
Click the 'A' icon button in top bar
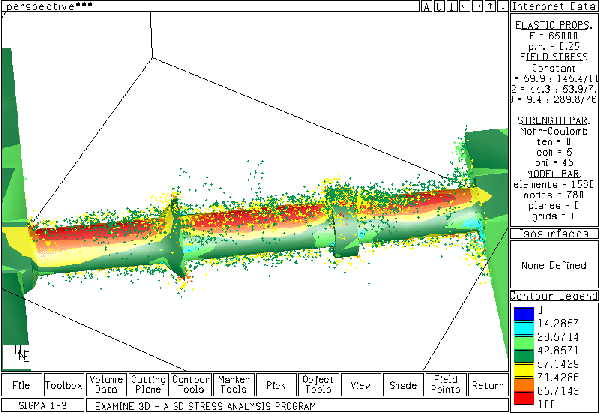click(427, 6)
